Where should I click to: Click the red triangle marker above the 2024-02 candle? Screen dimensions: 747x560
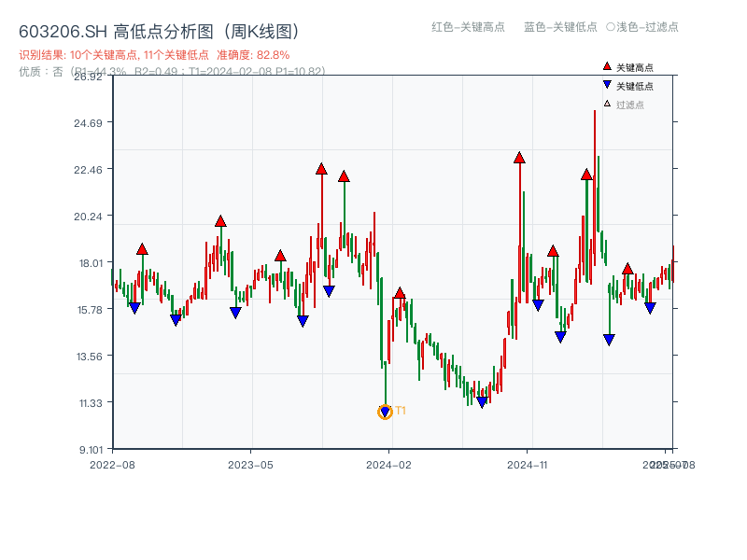pyautogui.click(x=400, y=292)
